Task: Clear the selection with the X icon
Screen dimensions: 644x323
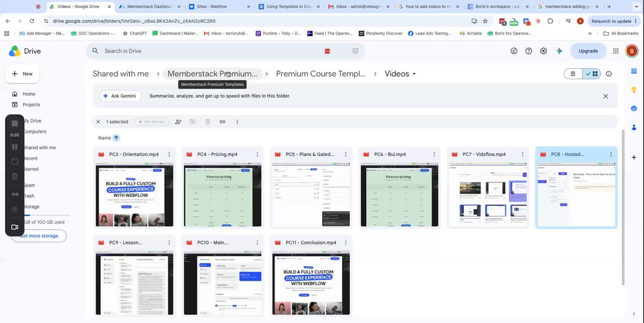Action: (98, 121)
